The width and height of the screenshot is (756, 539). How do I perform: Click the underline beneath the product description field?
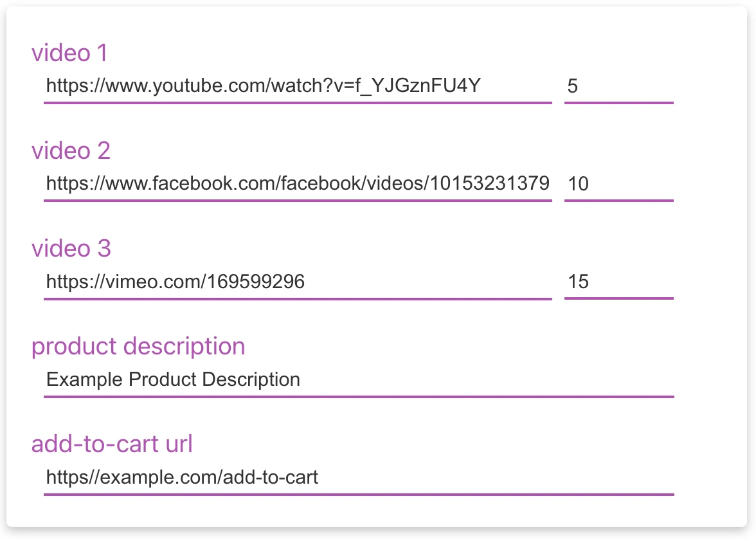click(x=358, y=397)
